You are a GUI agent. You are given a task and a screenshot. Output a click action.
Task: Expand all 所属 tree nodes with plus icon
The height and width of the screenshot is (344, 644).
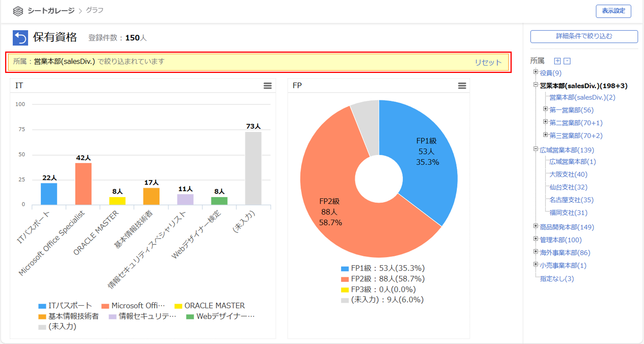557,61
